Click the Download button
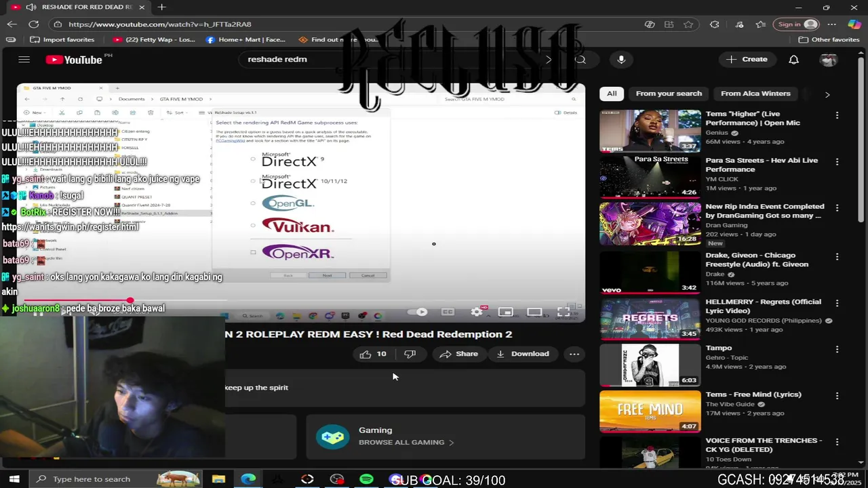The height and width of the screenshot is (488, 868). click(x=523, y=354)
